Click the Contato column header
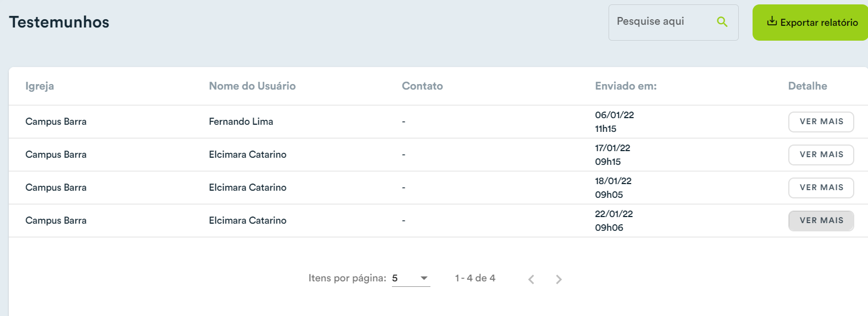The width and height of the screenshot is (868, 316). pos(422,86)
